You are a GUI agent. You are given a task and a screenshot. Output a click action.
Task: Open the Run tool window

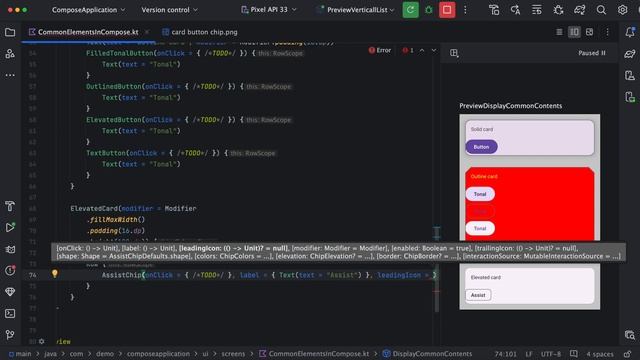pyautogui.click(x=10, y=227)
